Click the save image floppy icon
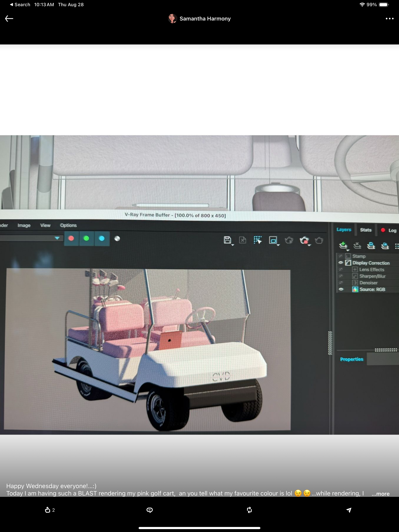Screen dimensions: 399x532 (227, 240)
